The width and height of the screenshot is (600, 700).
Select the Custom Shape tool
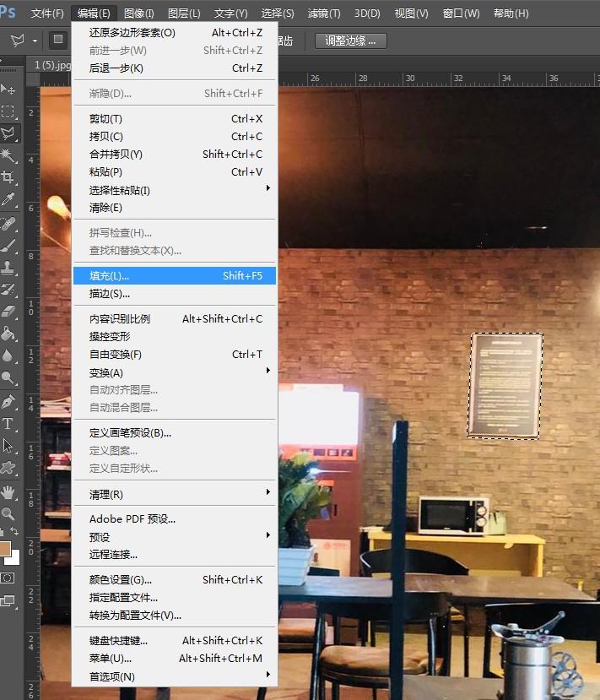pos(8,468)
